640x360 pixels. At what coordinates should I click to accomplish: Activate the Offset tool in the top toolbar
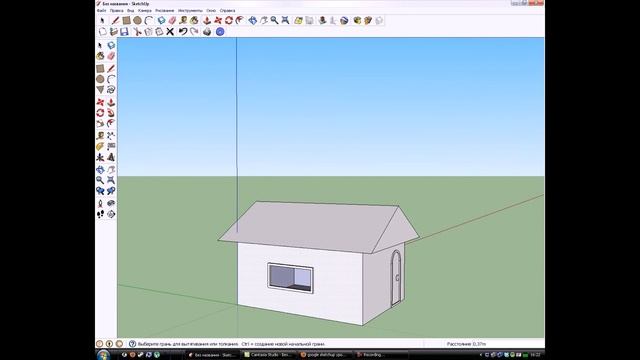pos(240,20)
